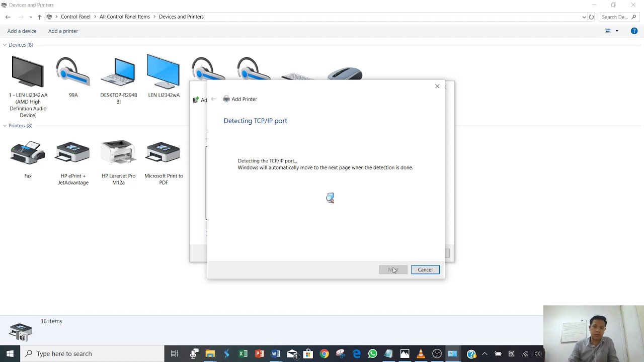
Task: Open OBS Studio from the taskbar
Action: pos(437,353)
